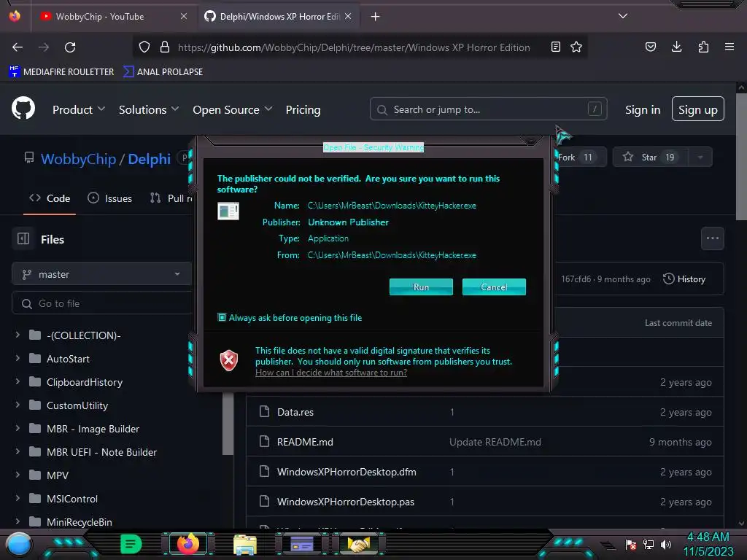Click the network tray icon
The image size is (747, 560).
click(649, 545)
